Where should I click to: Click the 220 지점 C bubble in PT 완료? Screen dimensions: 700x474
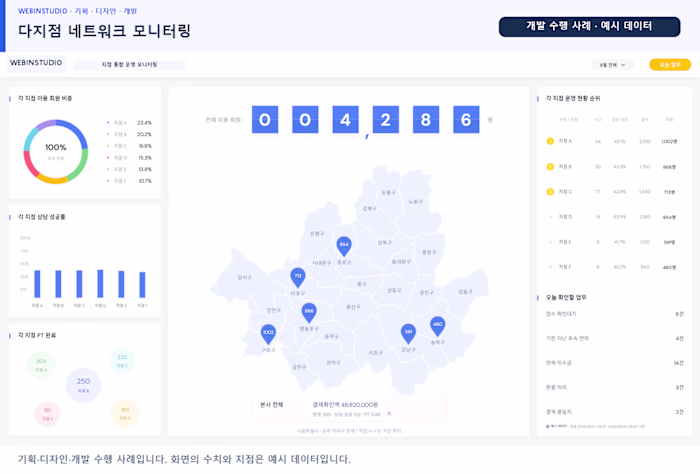pos(122,361)
